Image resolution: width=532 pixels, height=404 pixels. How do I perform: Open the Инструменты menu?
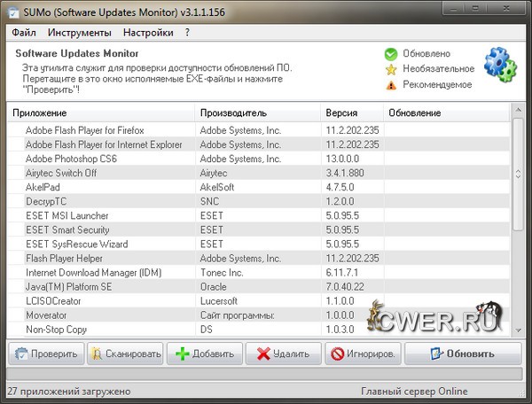80,33
